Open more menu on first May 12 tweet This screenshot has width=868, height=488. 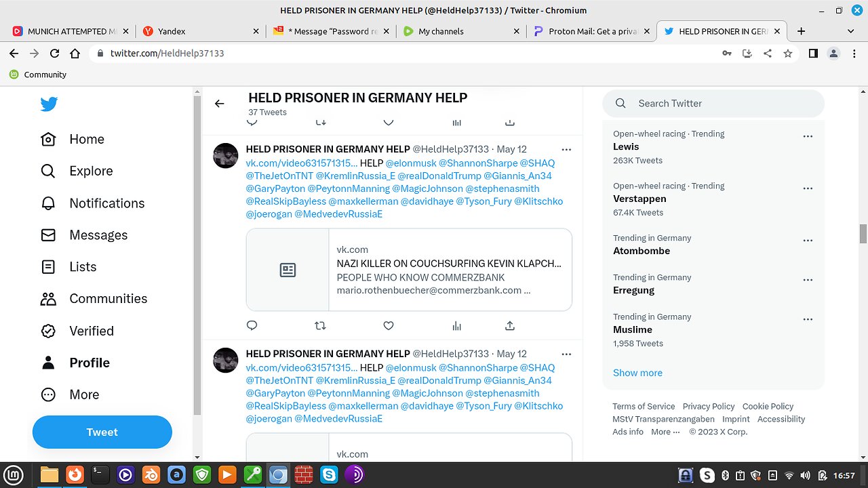566,149
